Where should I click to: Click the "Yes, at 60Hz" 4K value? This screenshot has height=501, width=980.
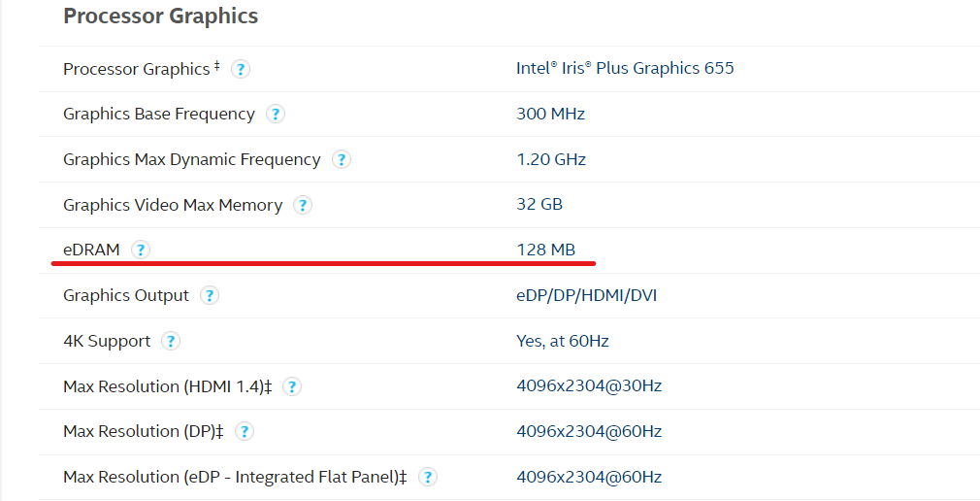point(563,341)
